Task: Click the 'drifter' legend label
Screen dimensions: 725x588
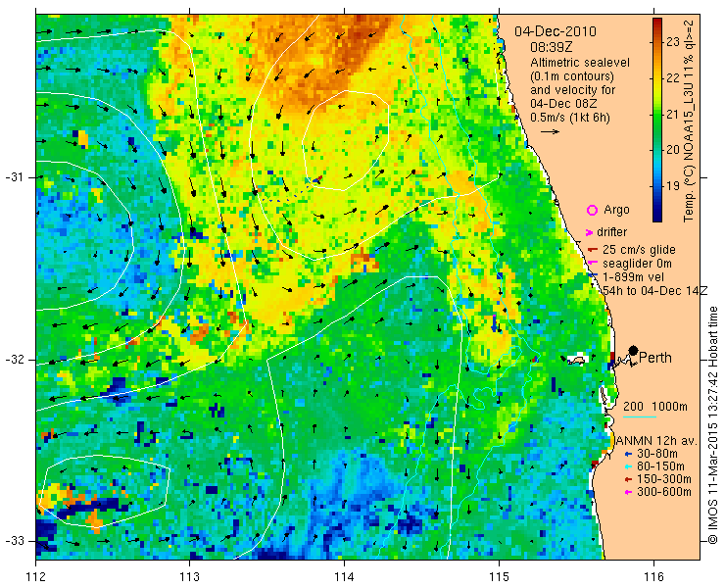Action: [x=611, y=232]
